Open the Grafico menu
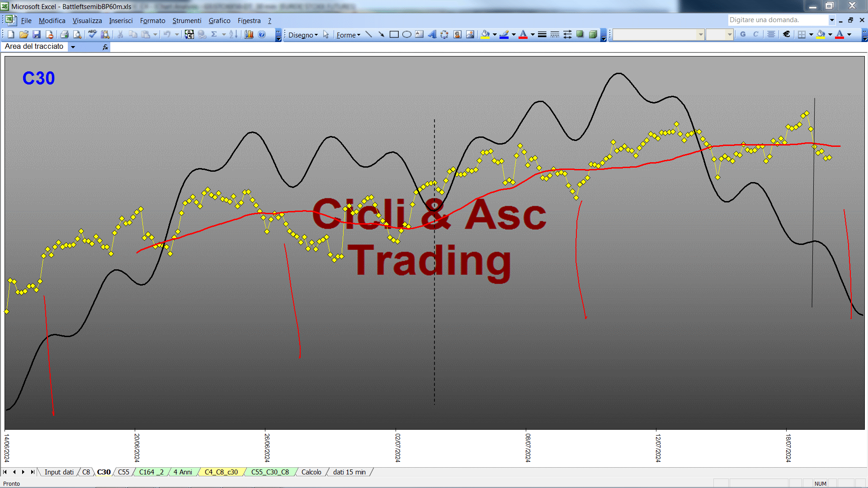The width and height of the screenshot is (868, 488). click(219, 21)
